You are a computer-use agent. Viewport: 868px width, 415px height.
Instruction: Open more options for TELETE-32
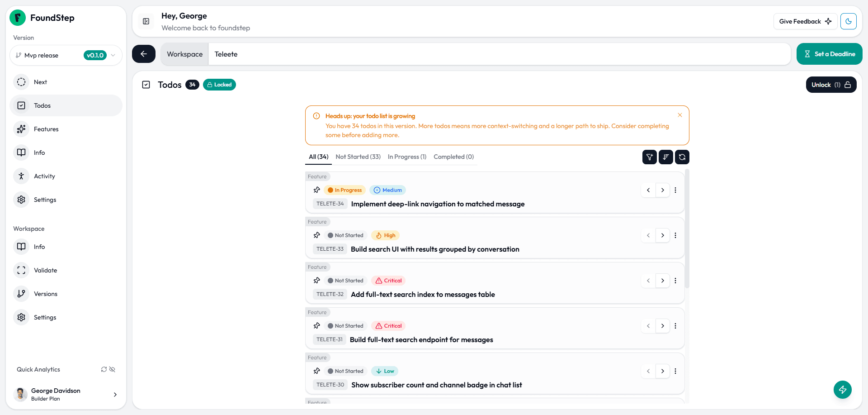click(675, 281)
